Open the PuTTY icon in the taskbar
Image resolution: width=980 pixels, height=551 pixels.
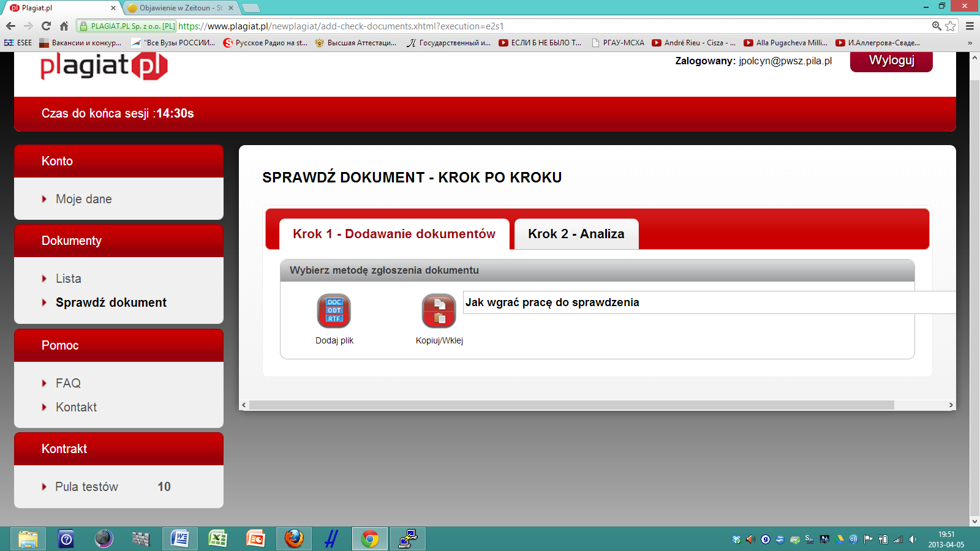[407, 539]
